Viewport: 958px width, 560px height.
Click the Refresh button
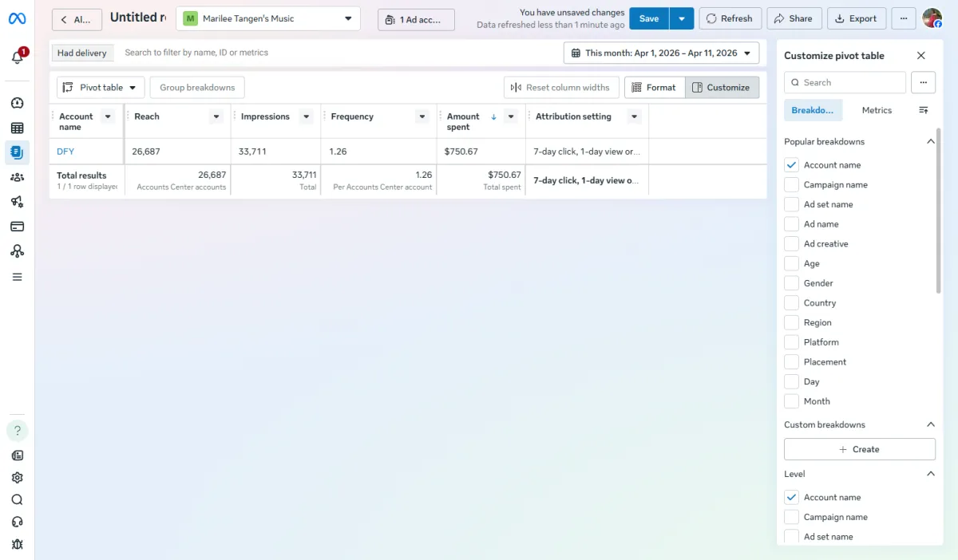pyautogui.click(x=730, y=18)
